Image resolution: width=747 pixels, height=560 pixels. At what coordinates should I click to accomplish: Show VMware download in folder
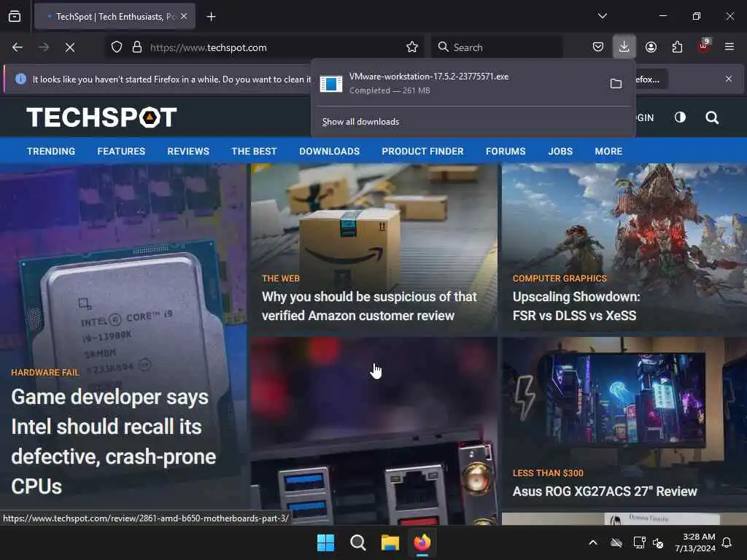(x=616, y=83)
